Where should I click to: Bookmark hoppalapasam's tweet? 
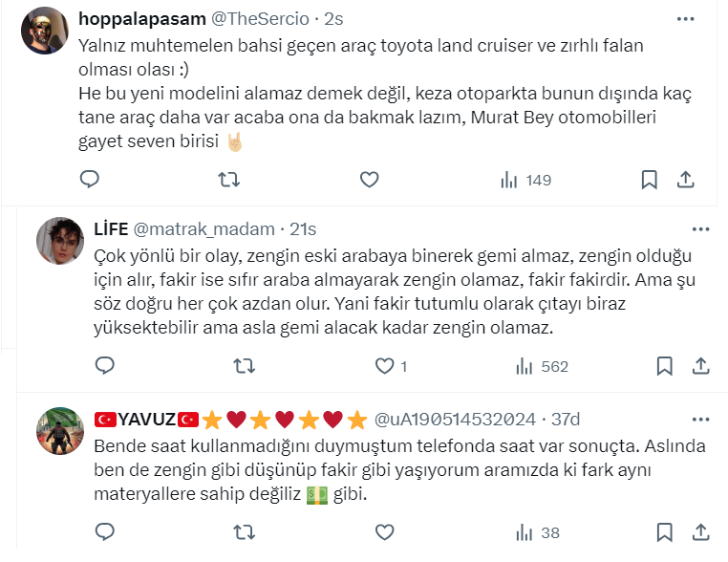tap(649, 180)
